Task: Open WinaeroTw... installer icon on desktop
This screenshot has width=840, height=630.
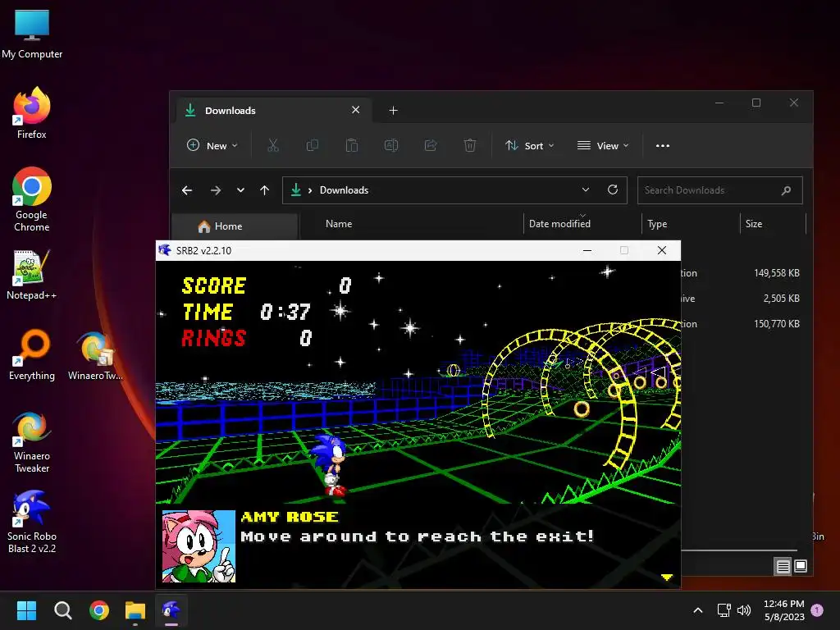Action: [95, 354]
